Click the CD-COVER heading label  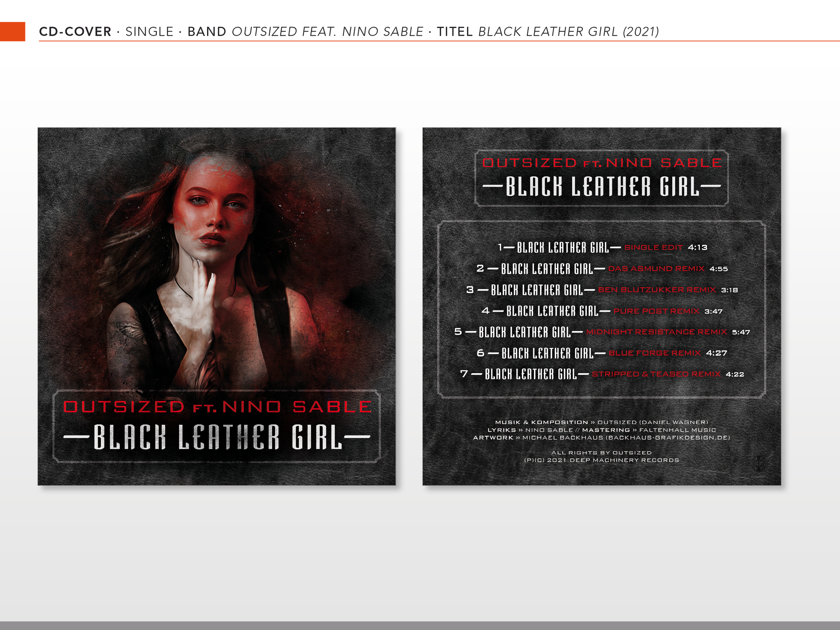tap(75, 32)
